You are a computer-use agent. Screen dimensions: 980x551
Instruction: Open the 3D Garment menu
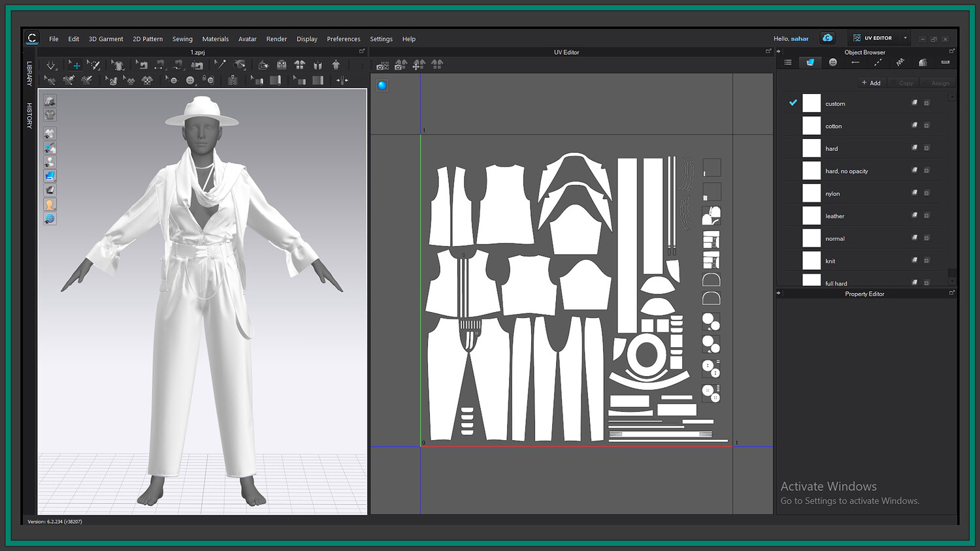tap(106, 39)
